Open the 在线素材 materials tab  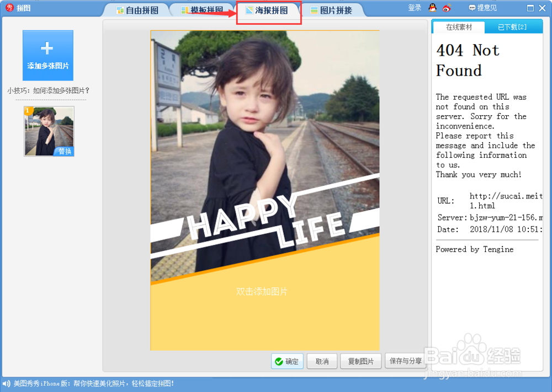(458, 28)
